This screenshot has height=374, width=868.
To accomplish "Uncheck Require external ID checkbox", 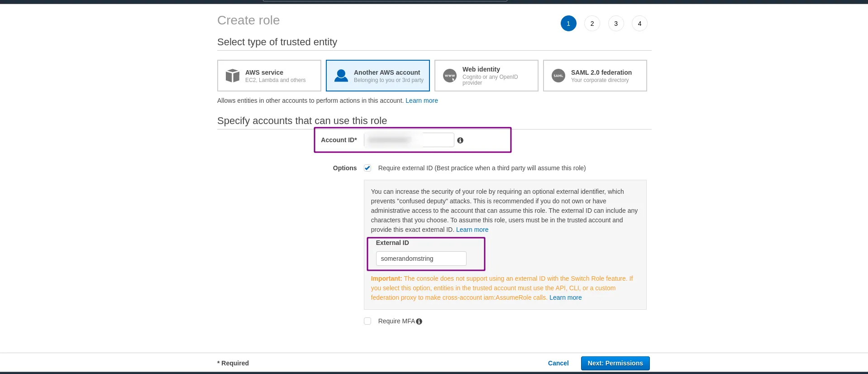I will click(x=367, y=168).
